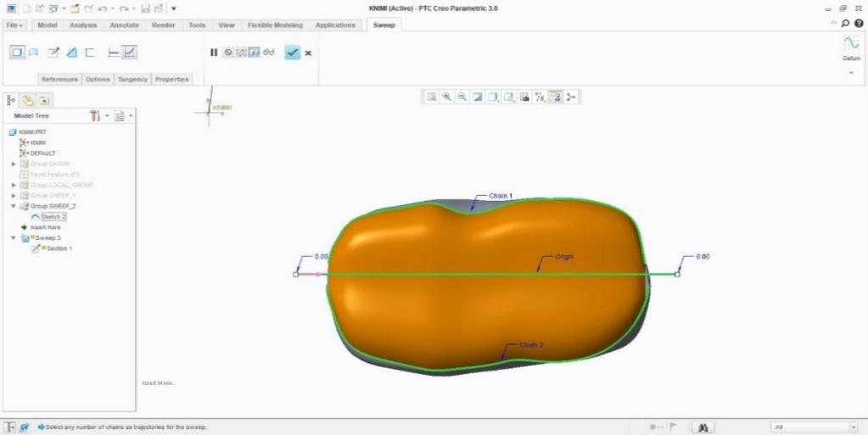Select the active Sweep ribbon tab
868x435 pixels.
point(384,25)
